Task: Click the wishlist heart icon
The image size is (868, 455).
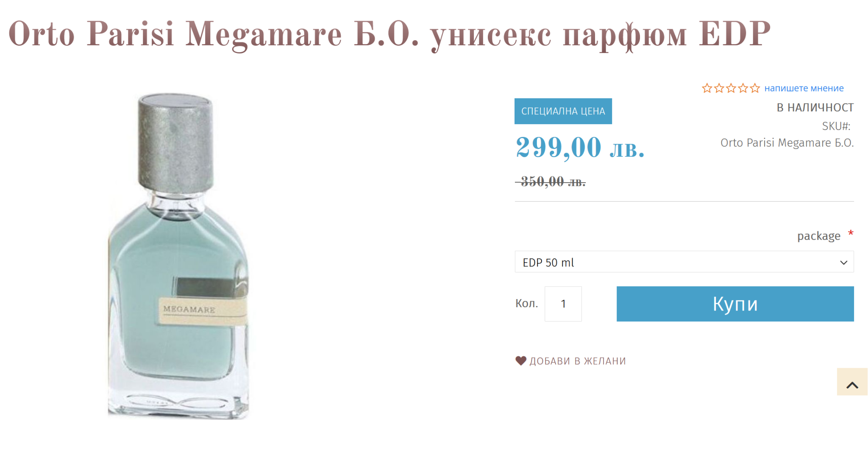Action: coord(521,361)
